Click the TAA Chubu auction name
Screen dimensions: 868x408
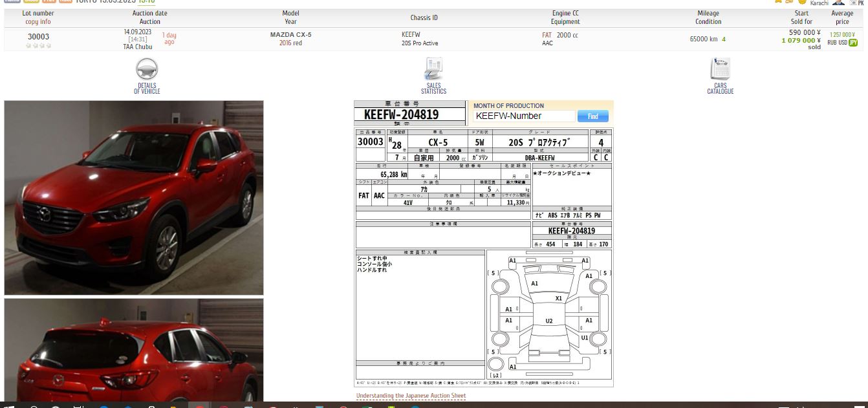pos(138,47)
